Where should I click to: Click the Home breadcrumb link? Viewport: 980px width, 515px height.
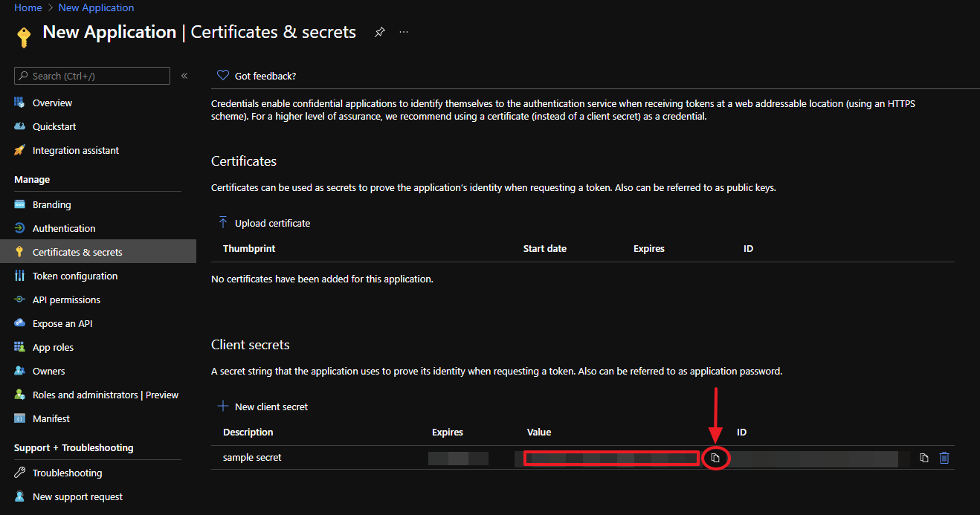[x=28, y=7]
